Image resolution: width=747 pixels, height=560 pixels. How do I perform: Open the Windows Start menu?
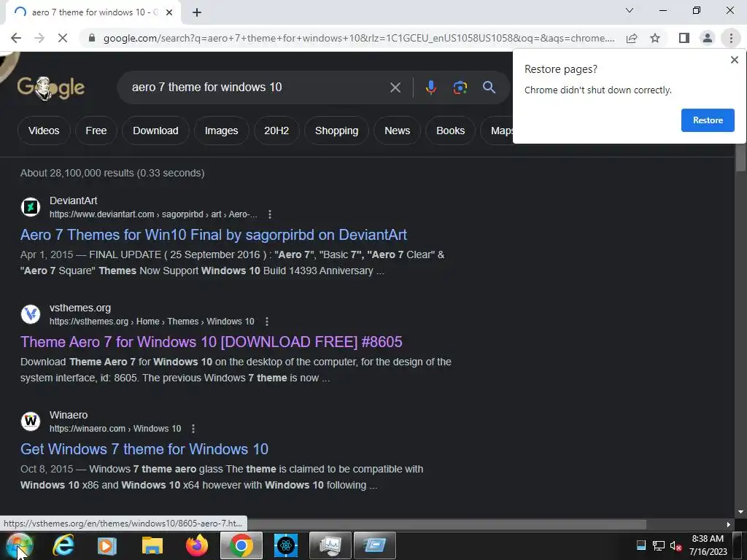point(19,546)
